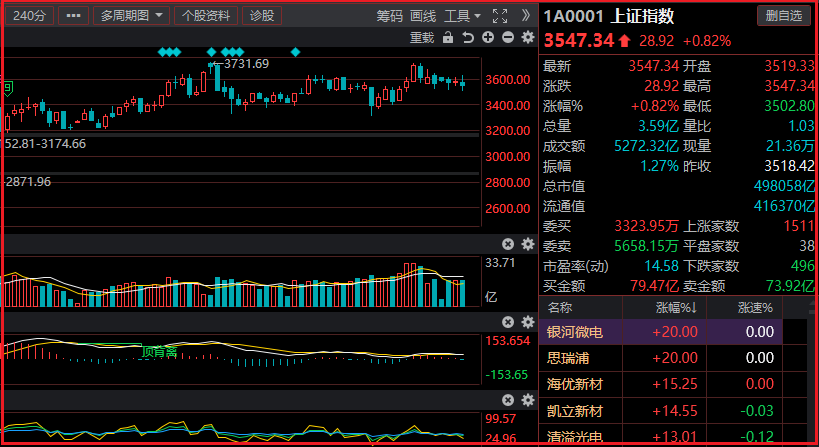Screen dimensions: 819x447
Task: Open main chart settings gear icon
Action: [x=527, y=38]
